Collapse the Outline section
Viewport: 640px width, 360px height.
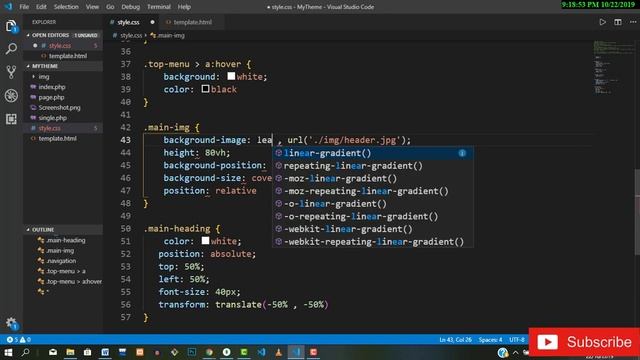[x=63, y=230]
